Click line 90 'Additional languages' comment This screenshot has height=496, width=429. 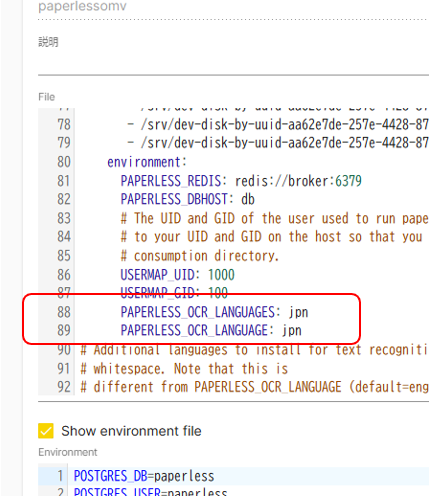254,350
